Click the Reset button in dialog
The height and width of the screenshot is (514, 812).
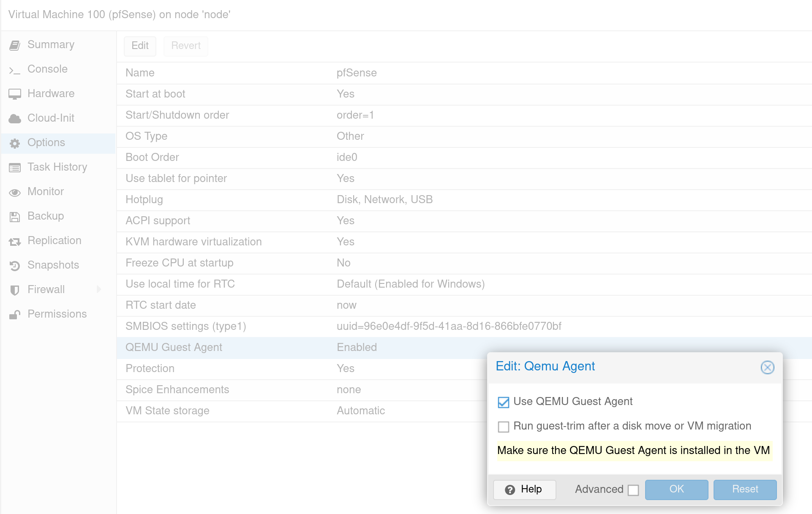[744, 490]
